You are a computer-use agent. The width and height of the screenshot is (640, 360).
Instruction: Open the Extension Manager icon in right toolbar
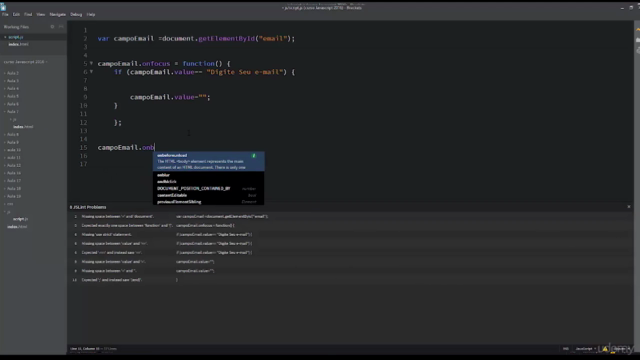click(x=638, y=40)
